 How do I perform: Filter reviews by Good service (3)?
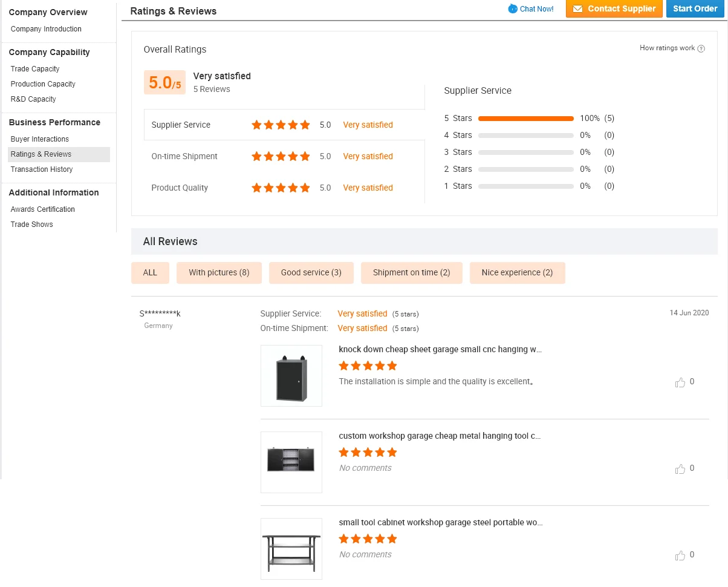click(x=311, y=273)
